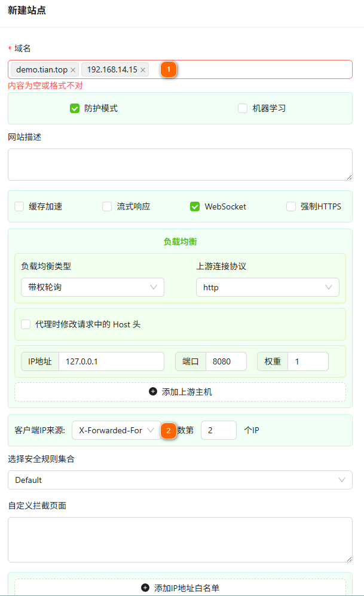Enable 缓存加速
Viewport: 364px width, 596px height.
pyautogui.click(x=18, y=206)
